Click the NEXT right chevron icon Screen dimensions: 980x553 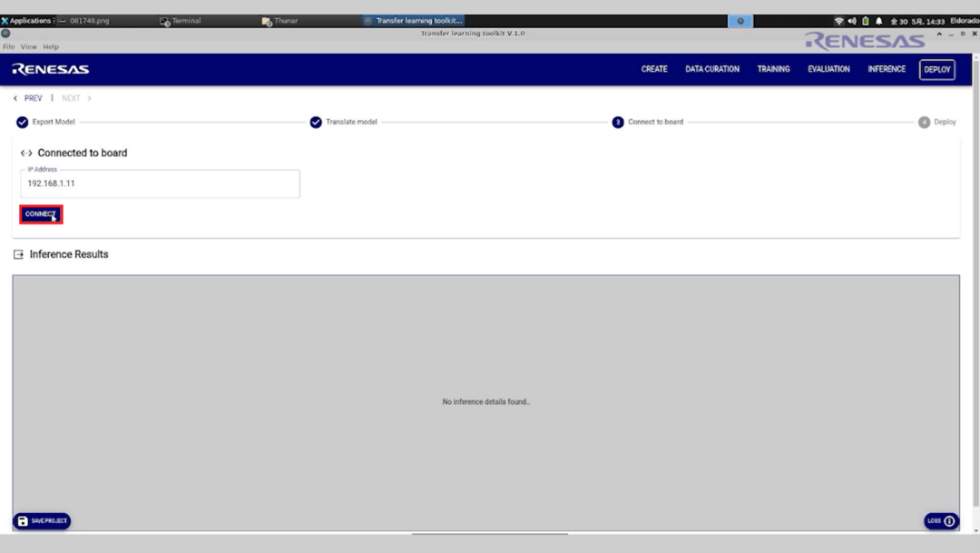(x=89, y=98)
